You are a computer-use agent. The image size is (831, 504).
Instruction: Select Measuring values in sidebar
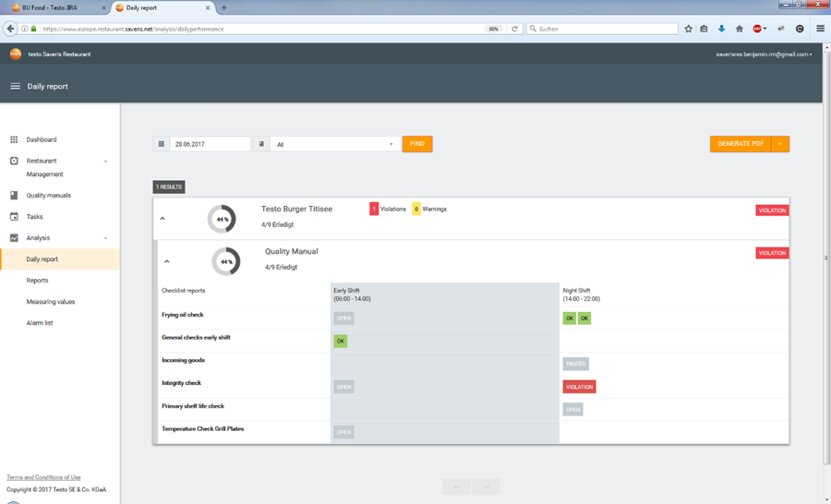pos(51,302)
